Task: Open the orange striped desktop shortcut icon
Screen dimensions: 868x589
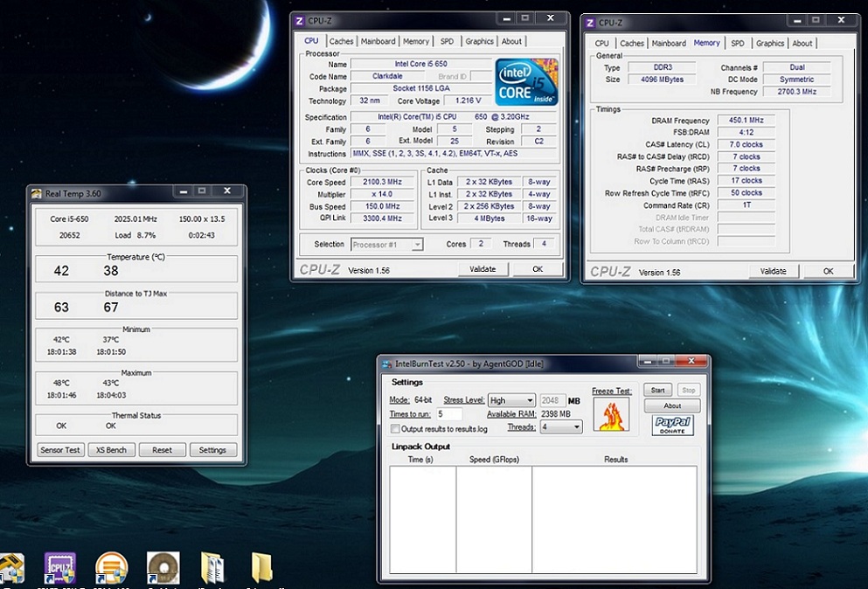Action: pyautogui.click(x=111, y=568)
